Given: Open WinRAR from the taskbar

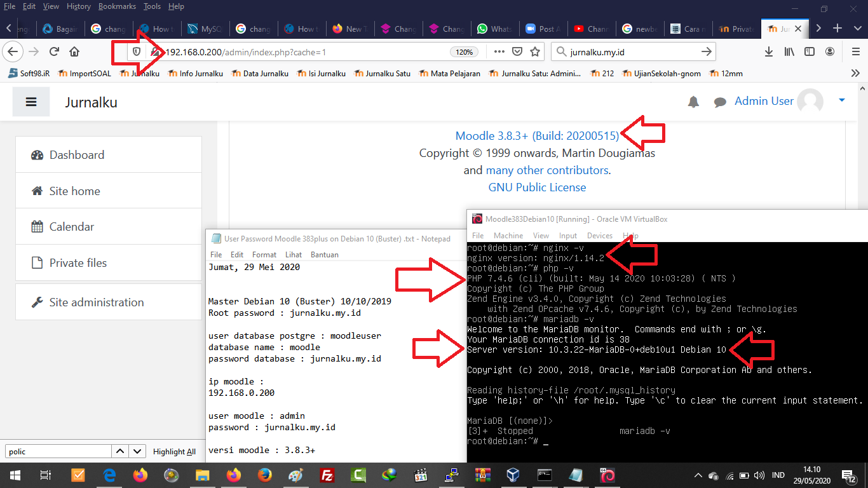Looking at the screenshot, I should [483, 475].
